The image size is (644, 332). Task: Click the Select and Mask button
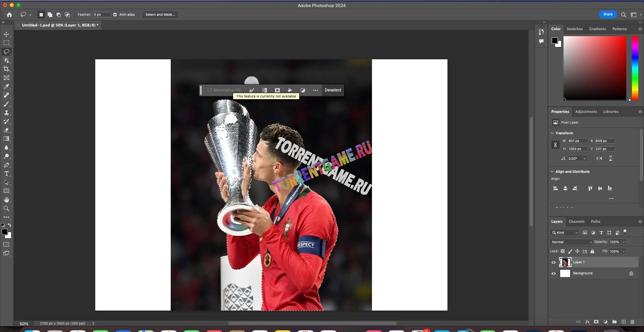point(160,15)
